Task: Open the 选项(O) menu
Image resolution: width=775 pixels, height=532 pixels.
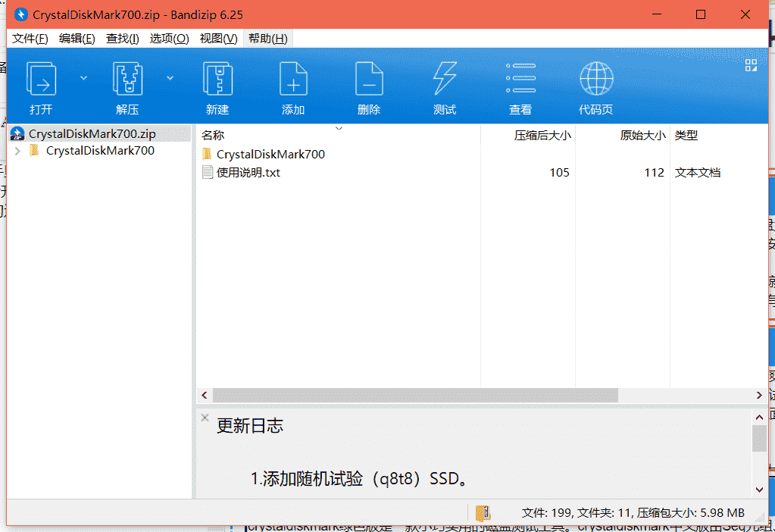Action: click(169, 39)
